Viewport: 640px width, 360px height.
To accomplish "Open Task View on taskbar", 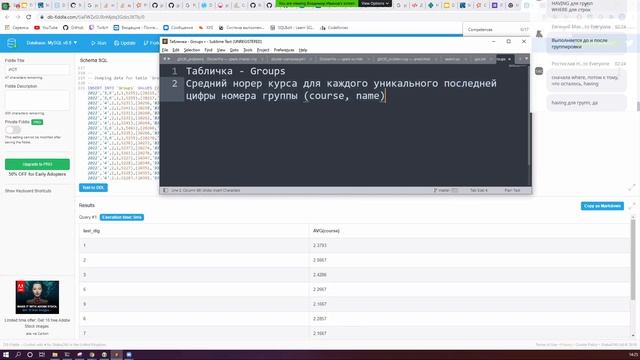I will (42, 355).
